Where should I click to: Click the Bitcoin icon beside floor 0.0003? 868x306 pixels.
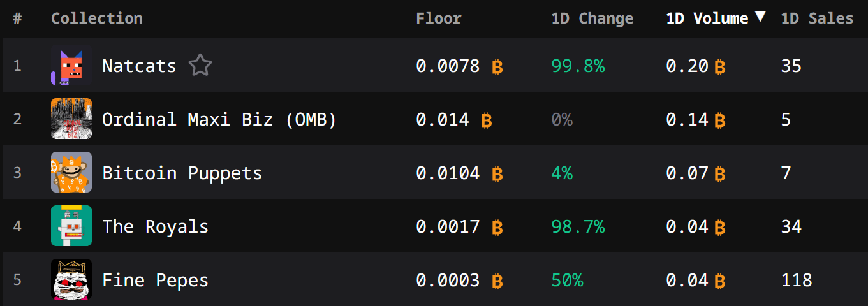(x=497, y=280)
